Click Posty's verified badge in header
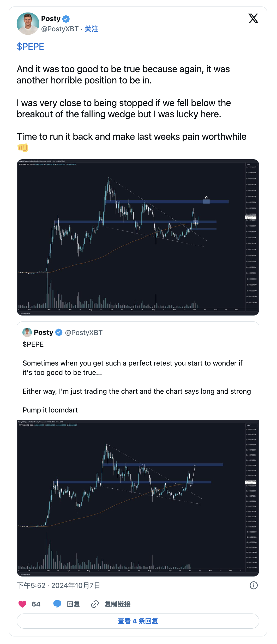 tap(66, 19)
